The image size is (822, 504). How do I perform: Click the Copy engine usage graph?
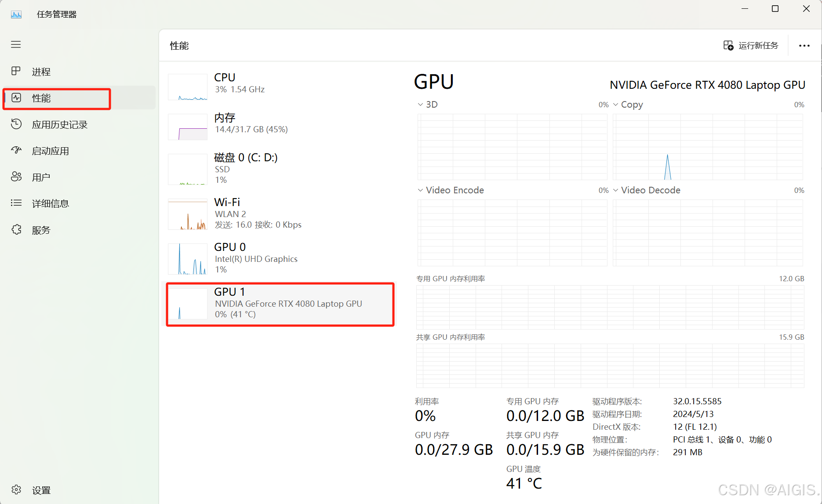(708, 147)
